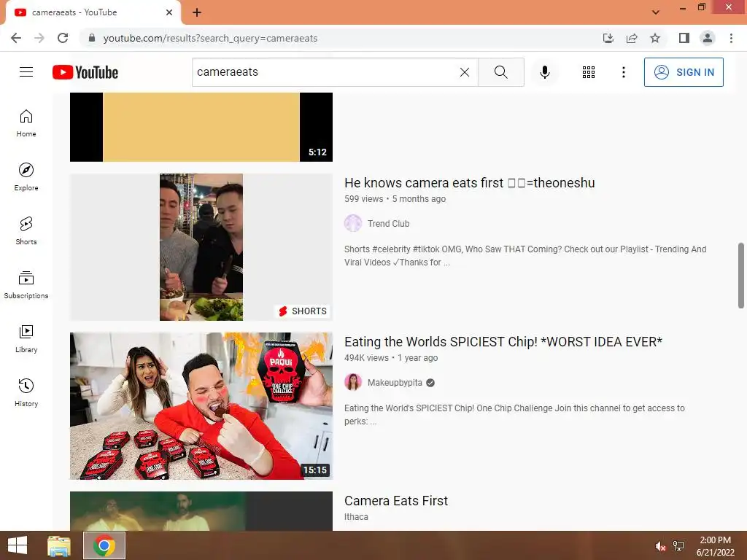
Task: Open the Trend Club channel link
Action: click(388, 223)
